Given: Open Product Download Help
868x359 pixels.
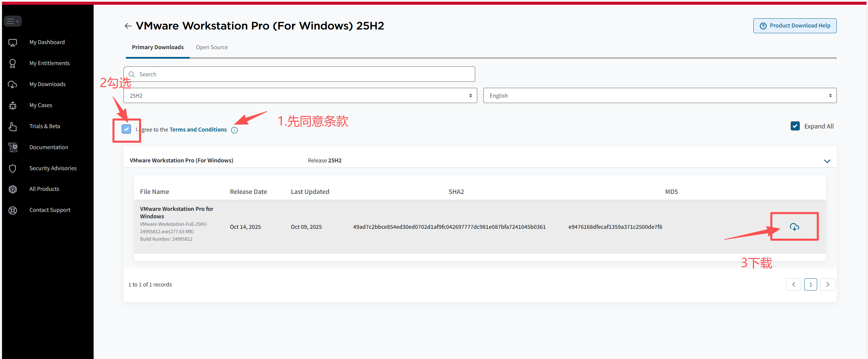Looking at the screenshot, I should click(795, 26).
